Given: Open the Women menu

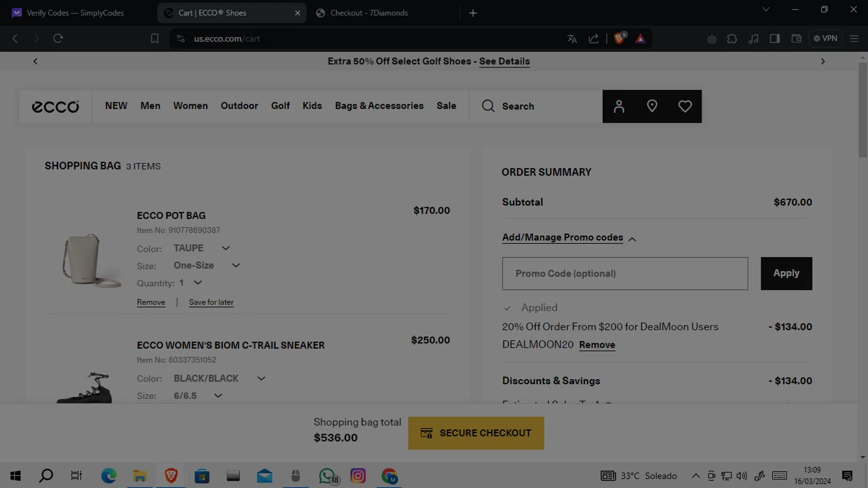Looking at the screenshot, I should tap(190, 106).
